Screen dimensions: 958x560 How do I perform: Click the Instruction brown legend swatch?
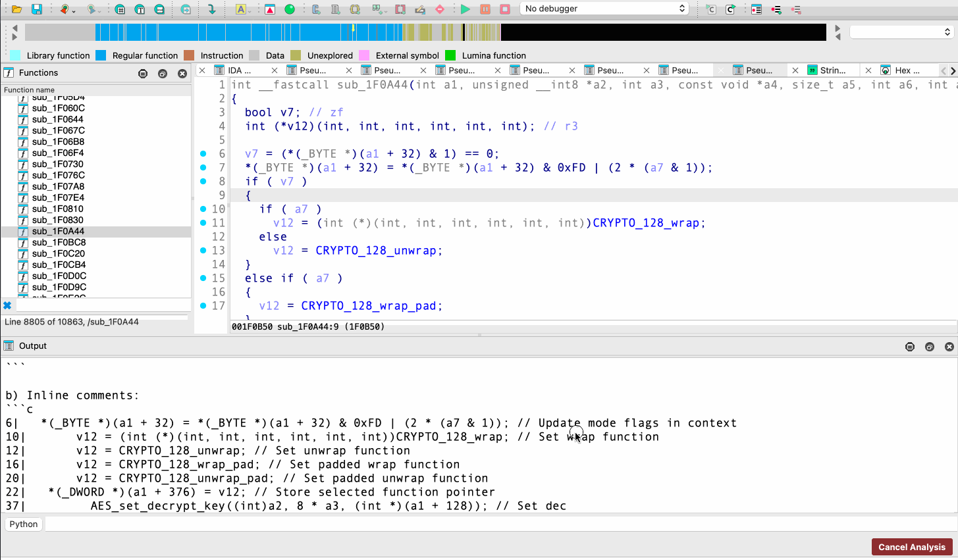tap(189, 55)
